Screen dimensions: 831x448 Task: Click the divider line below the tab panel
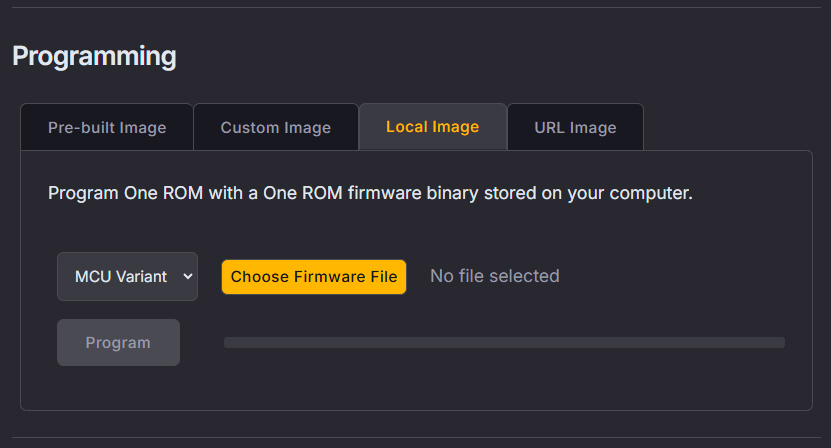(415, 437)
